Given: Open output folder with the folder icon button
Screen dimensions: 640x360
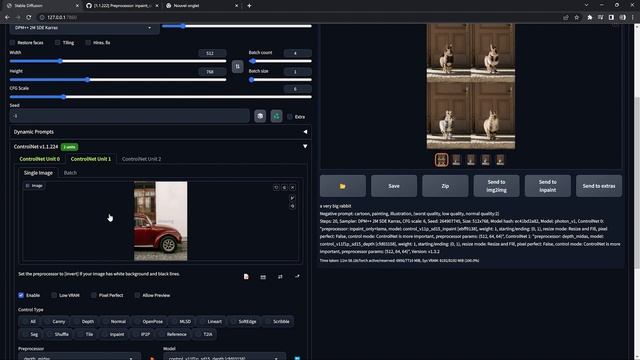Looking at the screenshot, I should coord(342,186).
